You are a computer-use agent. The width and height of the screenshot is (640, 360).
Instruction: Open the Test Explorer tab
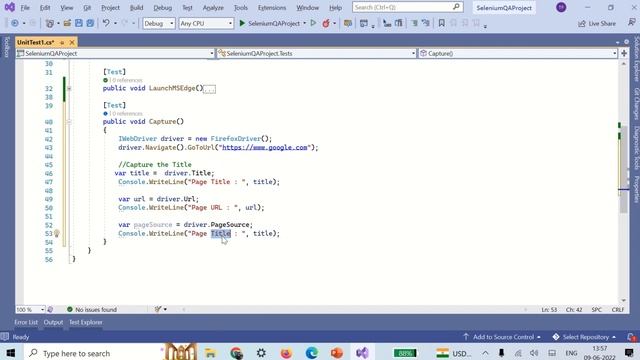coord(85,322)
